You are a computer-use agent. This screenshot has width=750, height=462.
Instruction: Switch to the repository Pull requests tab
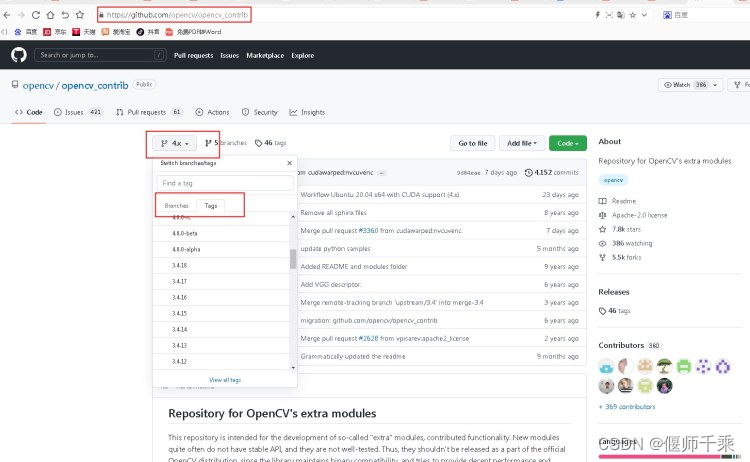pos(149,112)
